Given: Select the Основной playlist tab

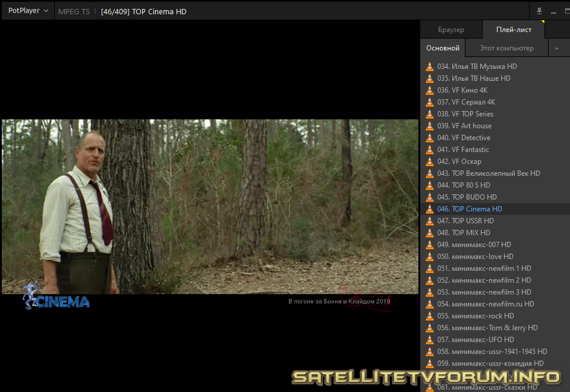Looking at the screenshot, I should (443, 48).
